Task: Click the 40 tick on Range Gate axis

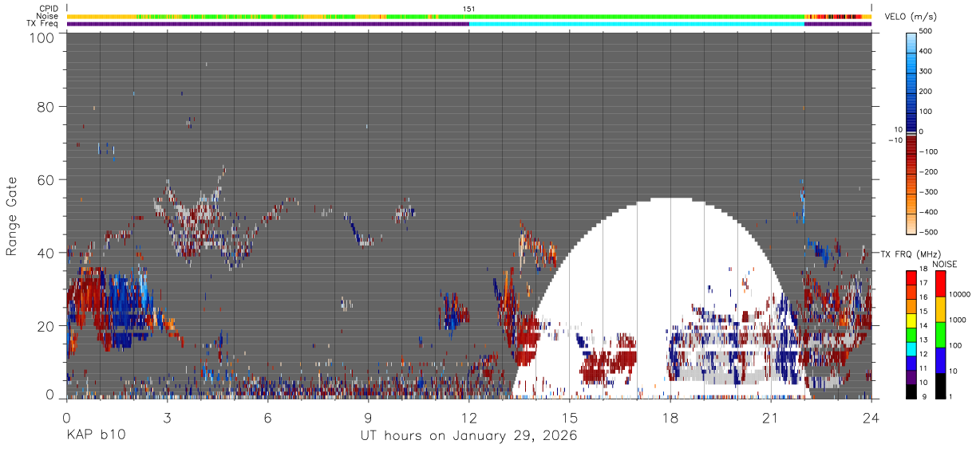Action: coord(45,253)
